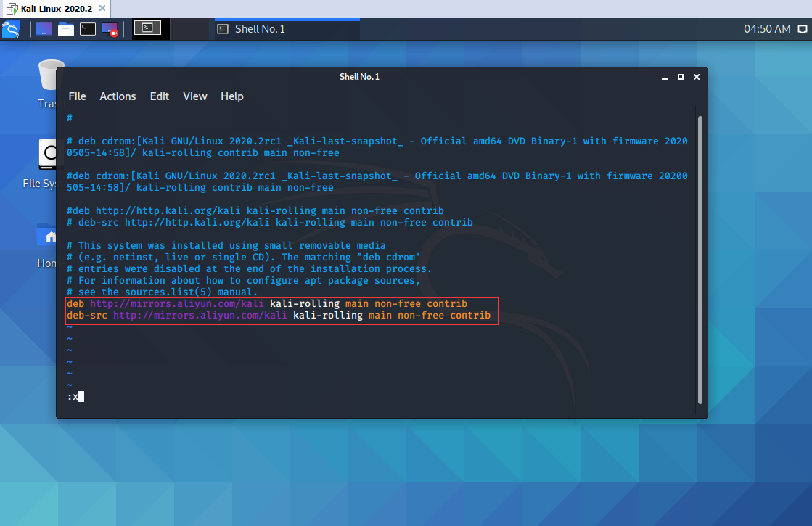Click 'For information about how to configure' line

click(243, 281)
